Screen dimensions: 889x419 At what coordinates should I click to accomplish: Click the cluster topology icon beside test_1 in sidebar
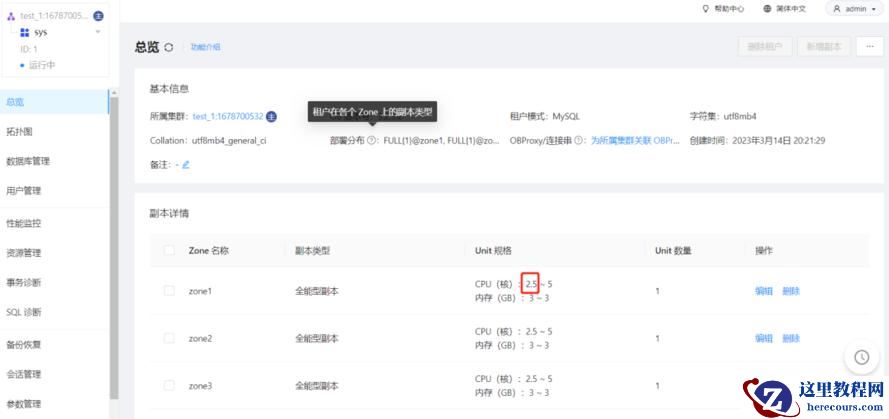[11, 16]
